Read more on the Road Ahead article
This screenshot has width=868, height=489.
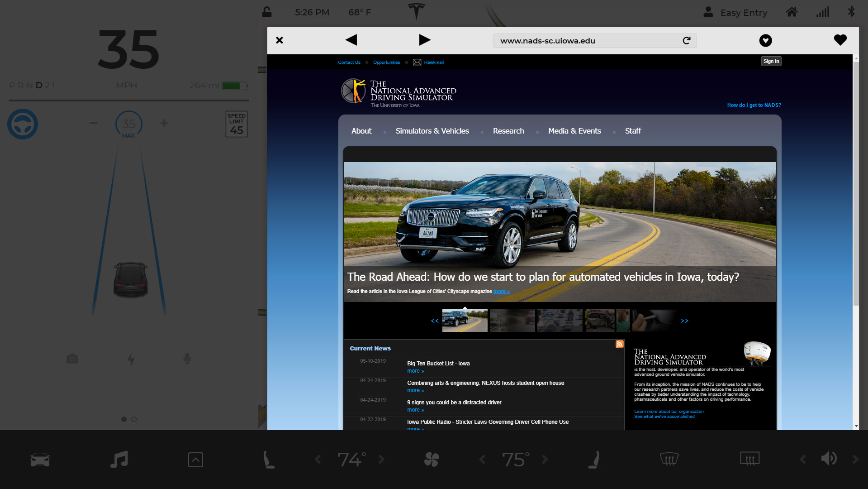coord(501,291)
